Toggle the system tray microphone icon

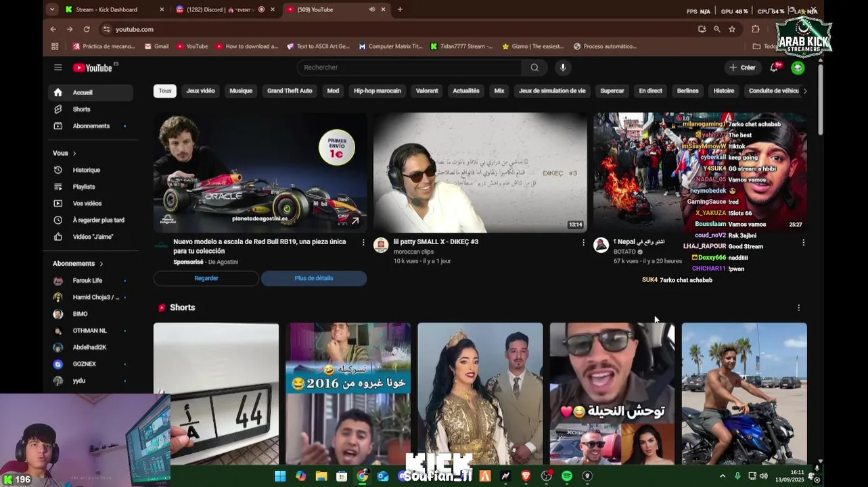click(x=737, y=476)
